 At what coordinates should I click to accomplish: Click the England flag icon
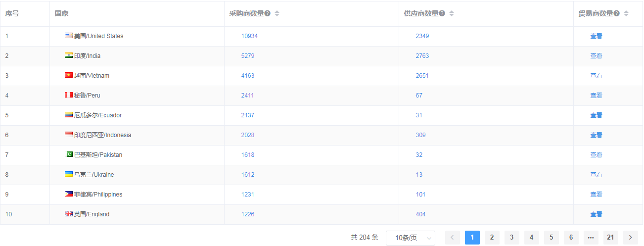[x=69, y=214]
